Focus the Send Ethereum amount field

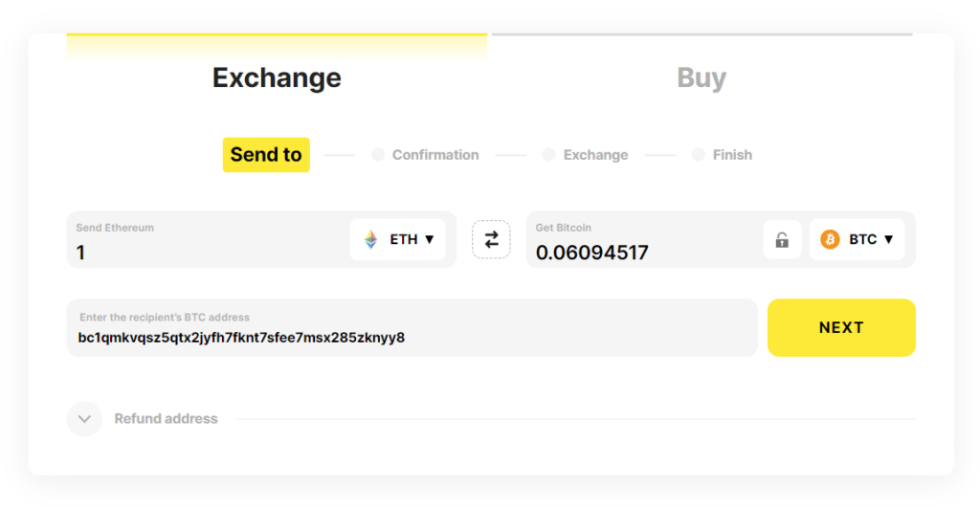pos(211,253)
